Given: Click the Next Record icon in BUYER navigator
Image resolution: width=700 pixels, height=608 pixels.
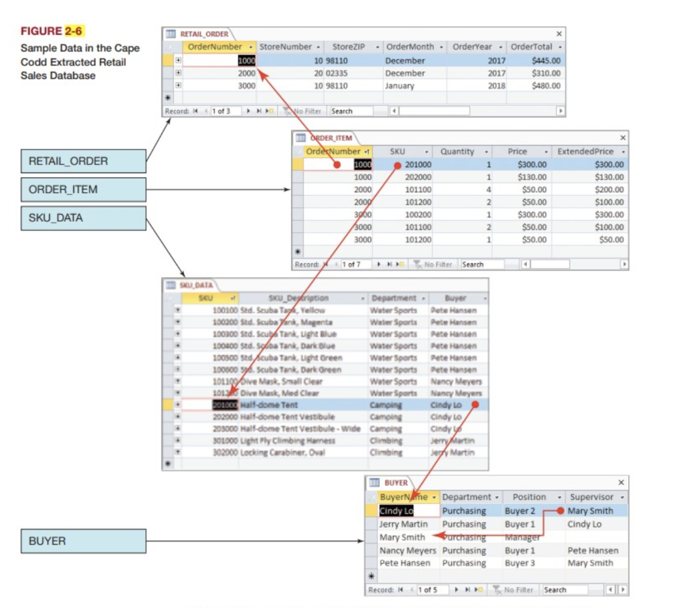Looking at the screenshot, I should point(456,589).
